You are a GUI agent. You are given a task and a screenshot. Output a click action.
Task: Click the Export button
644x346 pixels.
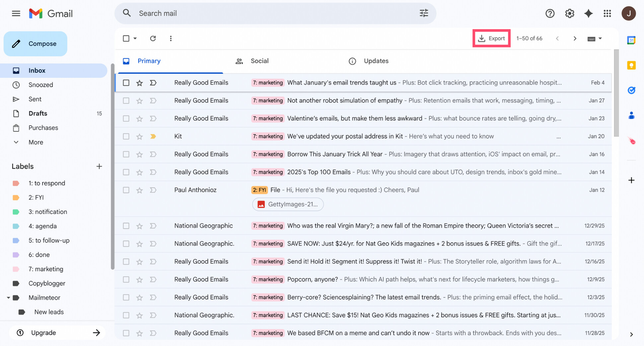coord(491,38)
